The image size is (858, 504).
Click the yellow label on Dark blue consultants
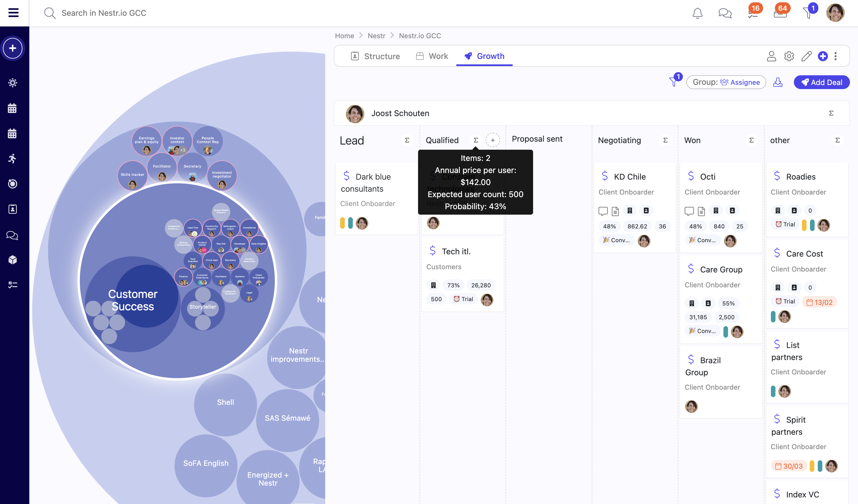tap(342, 223)
